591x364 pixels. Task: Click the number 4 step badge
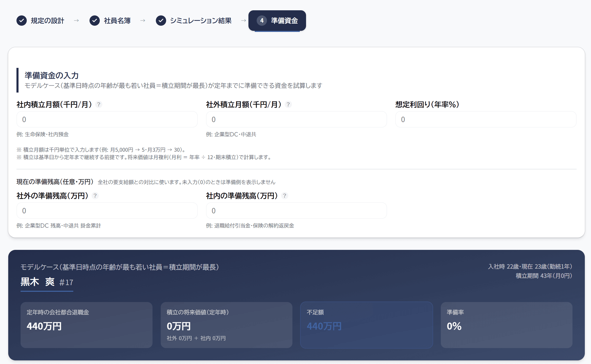coord(262,21)
